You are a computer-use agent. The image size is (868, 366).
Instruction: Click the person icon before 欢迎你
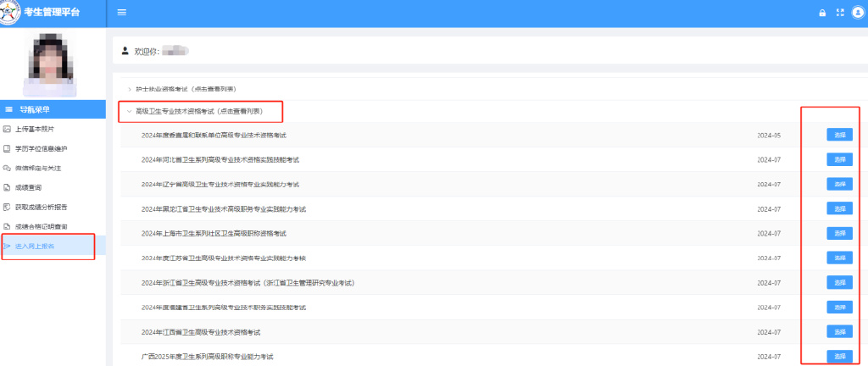click(125, 51)
